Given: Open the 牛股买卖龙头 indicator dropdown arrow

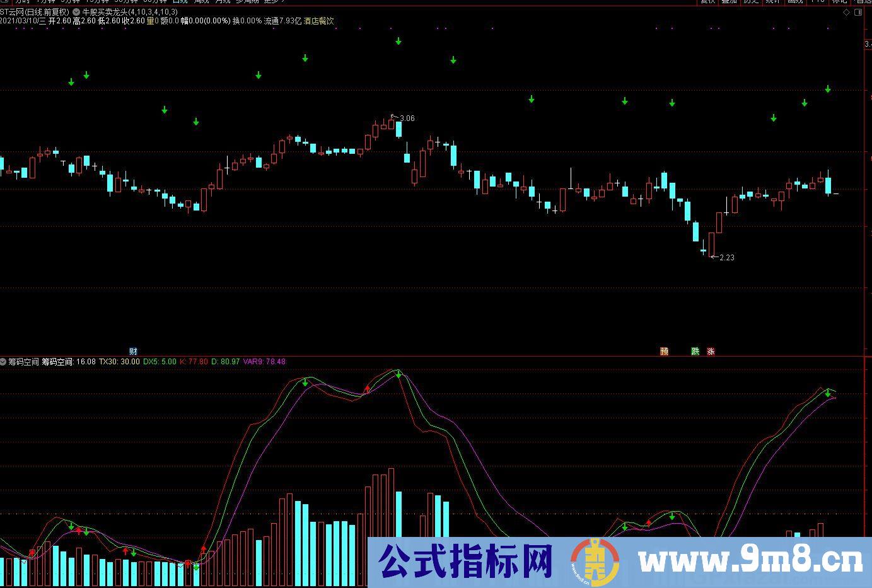Looking at the screenshot, I should coord(76,12).
